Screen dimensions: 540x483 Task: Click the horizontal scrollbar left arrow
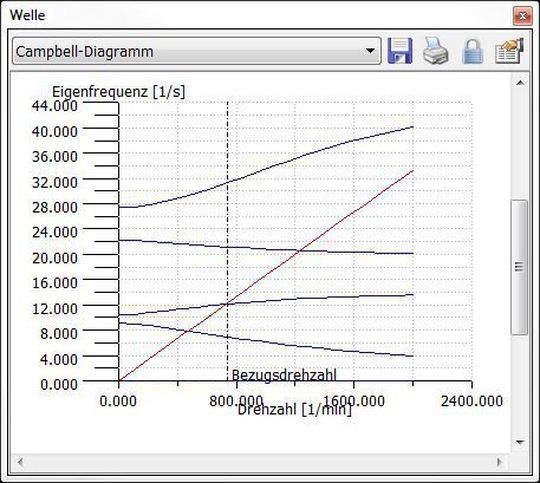pos(20,462)
